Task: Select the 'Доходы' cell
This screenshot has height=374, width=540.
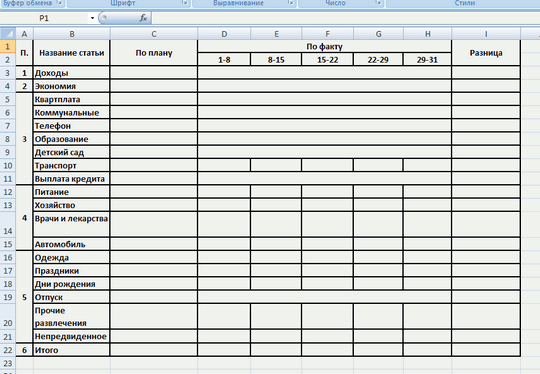Action: pyautogui.click(x=72, y=73)
